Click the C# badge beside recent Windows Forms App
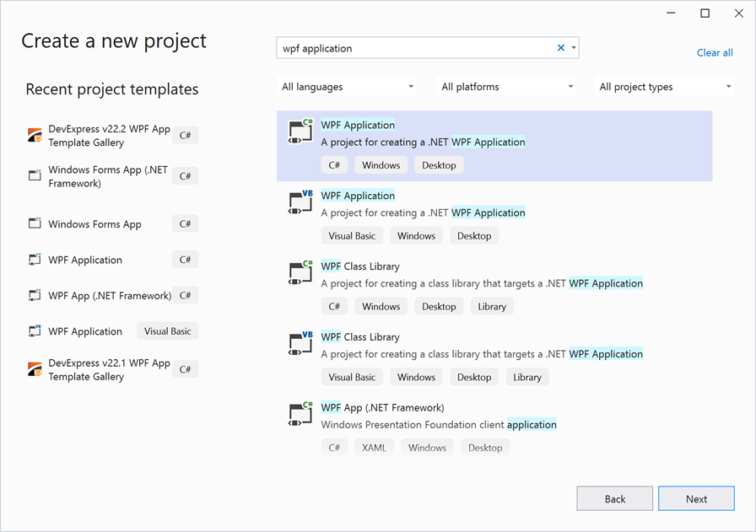Image resolution: width=756 pixels, height=532 pixels. click(185, 223)
